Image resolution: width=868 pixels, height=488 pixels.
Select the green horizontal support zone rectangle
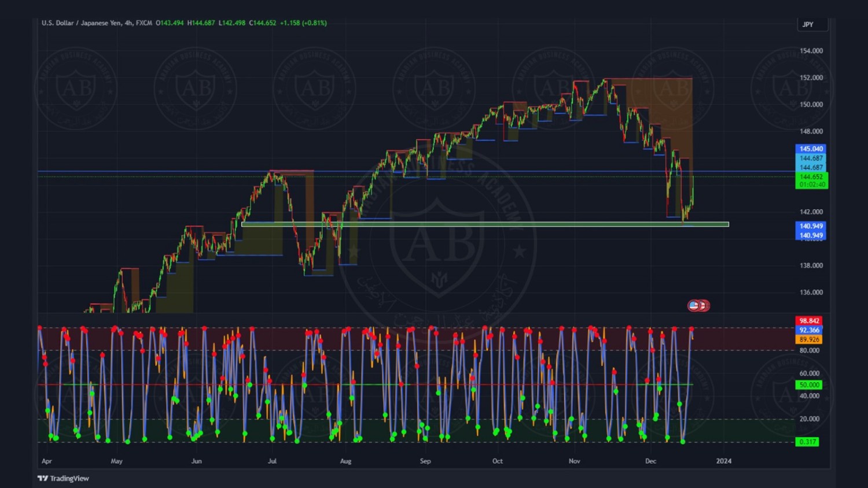point(485,224)
